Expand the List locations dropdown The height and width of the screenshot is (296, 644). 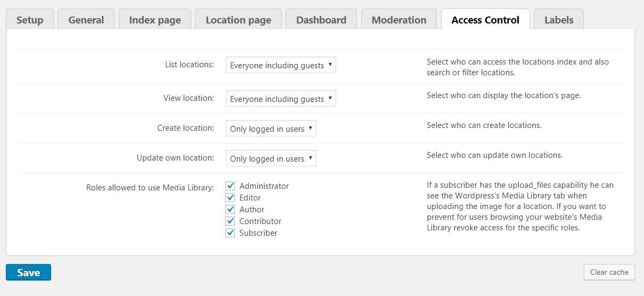pyautogui.click(x=281, y=65)
